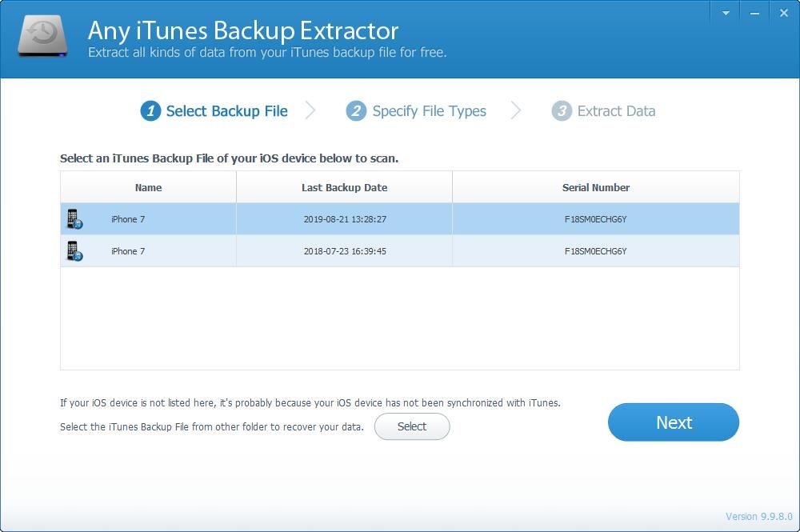Screen dimensions: 800x532
Task: Click the Extract Data step label
Action: point(614,111)
